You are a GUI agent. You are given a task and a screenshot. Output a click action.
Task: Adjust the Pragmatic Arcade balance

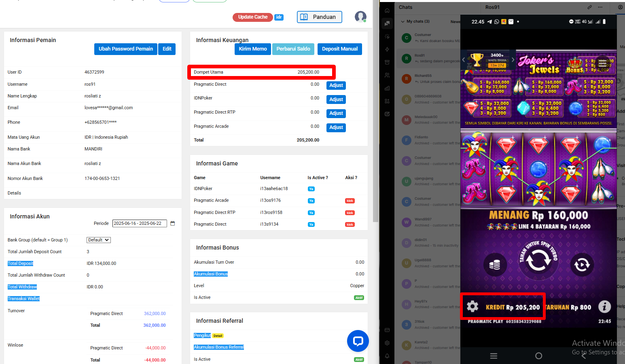coord(336,127)
